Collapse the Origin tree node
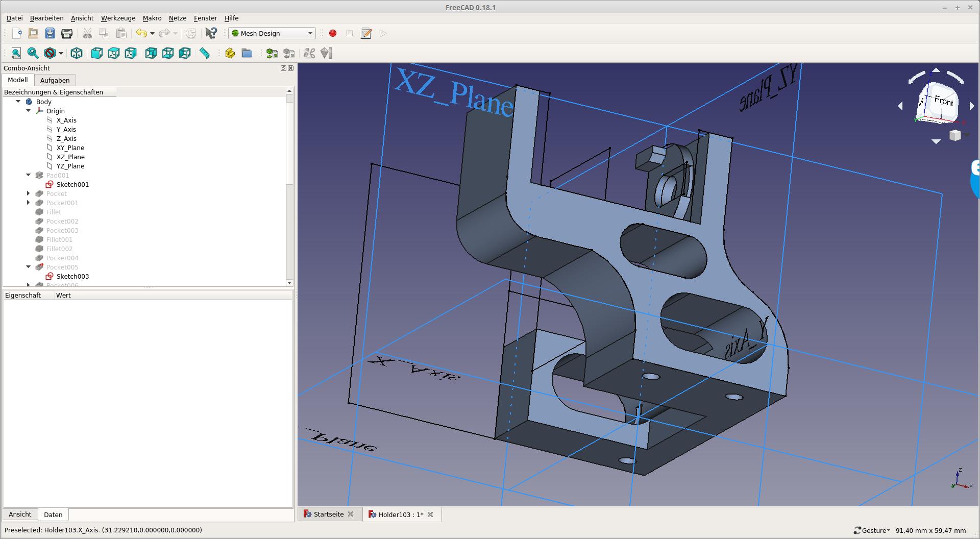Screen dimensions: 980x539 pyautogui.click(x=29, y=111)
